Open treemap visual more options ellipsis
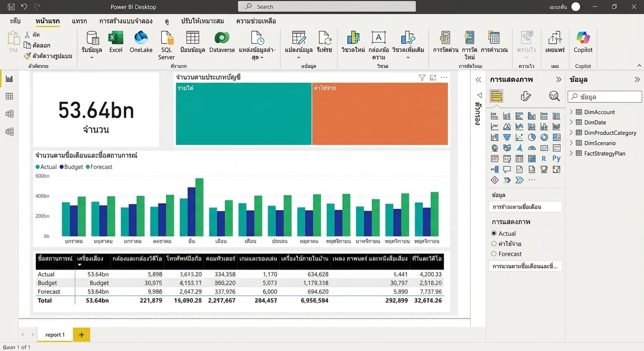Screen dimensions: 644x351 point(444,78)
